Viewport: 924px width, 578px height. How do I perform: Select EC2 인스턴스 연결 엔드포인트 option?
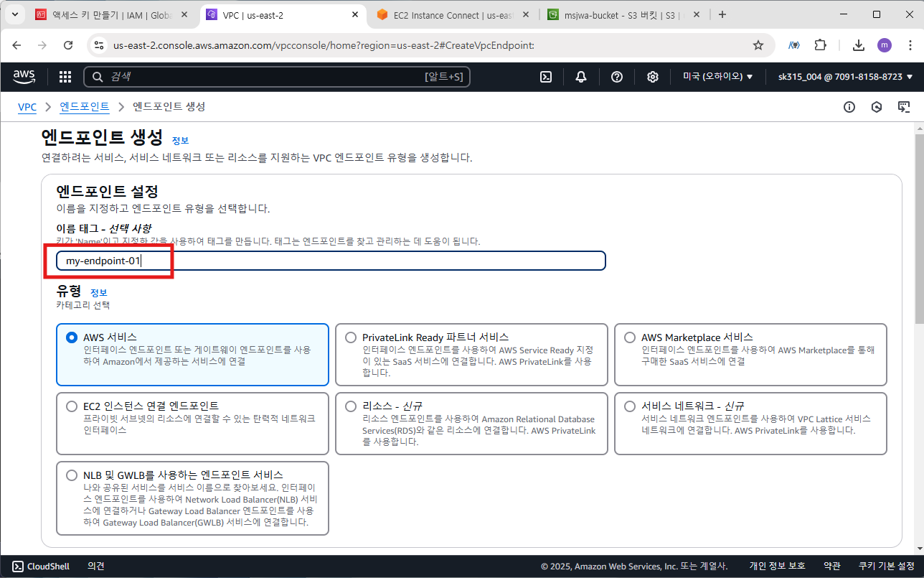(72, 406)
